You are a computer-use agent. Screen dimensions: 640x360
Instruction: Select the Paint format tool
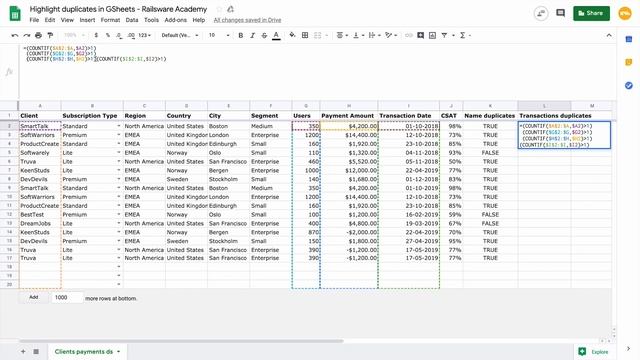pos(50,36)
